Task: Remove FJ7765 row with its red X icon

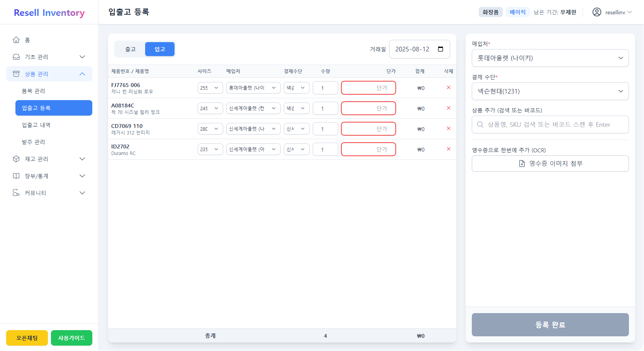Action: (448, 88)
